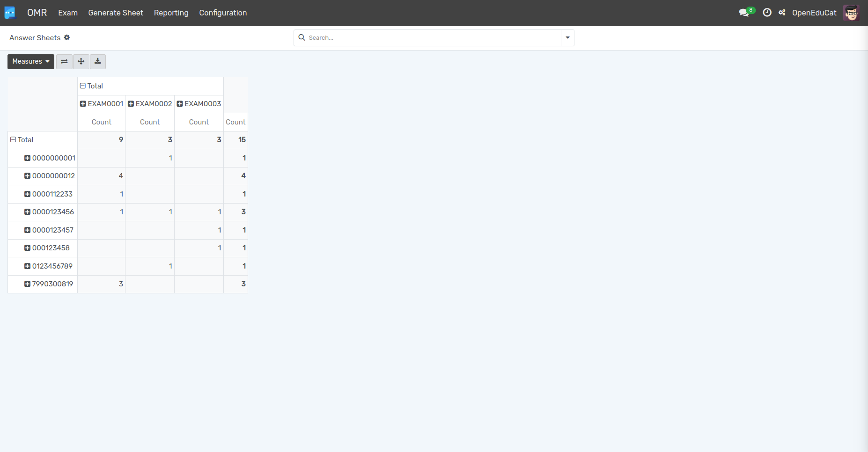Viewport: 868px width, 452px height.
Task: Click the search magnifier icon
Action: click(302, 37)
